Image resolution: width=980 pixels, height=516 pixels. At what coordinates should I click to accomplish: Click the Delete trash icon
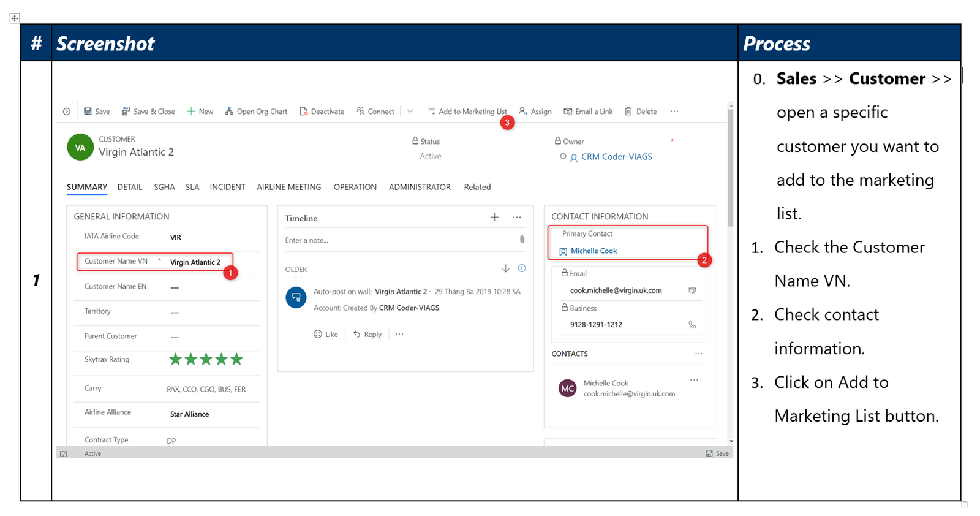point(628,112)
